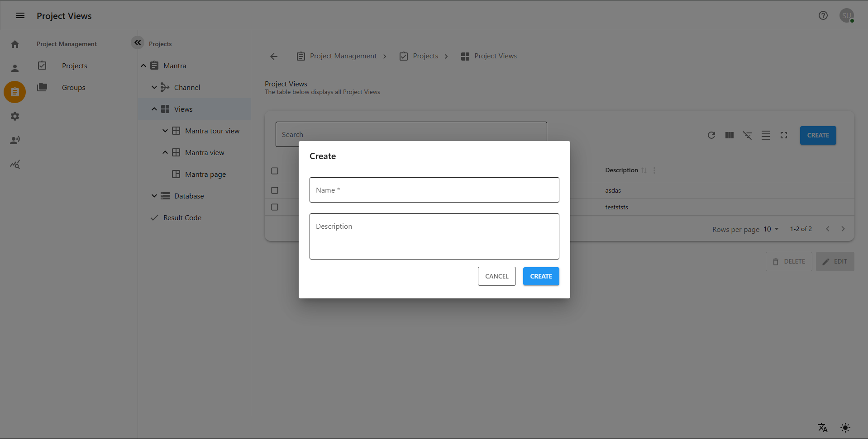The image size is (868, 439).
Task: Expand the Database tree node
Action: click(154, 196)
